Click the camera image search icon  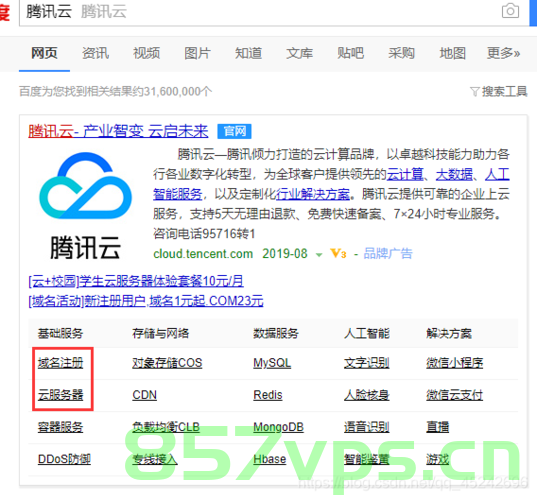(x=510, y=11)
